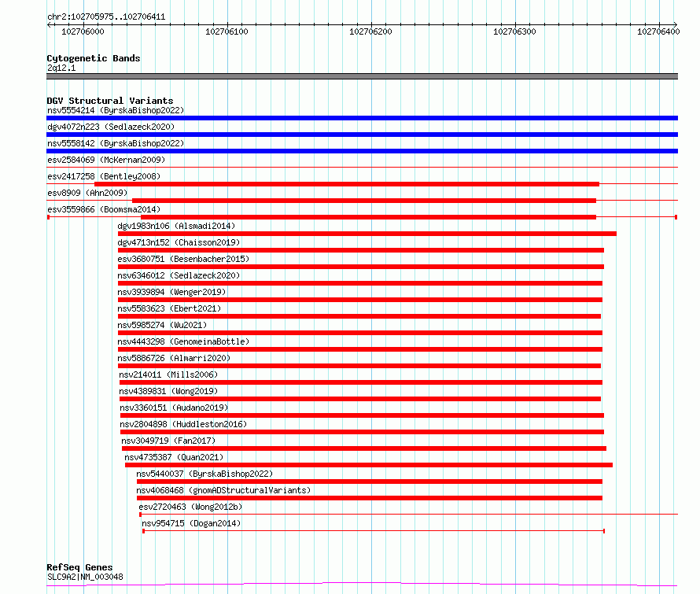Click the Cytogenetic Bands track title
The height and width of the screenshot is (594, 700).
94,58
